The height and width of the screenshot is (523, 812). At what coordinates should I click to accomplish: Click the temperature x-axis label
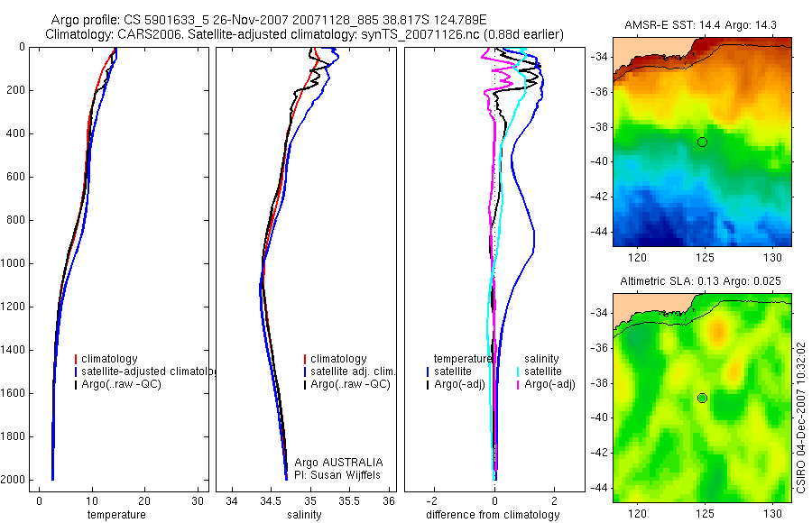(116, 515)
